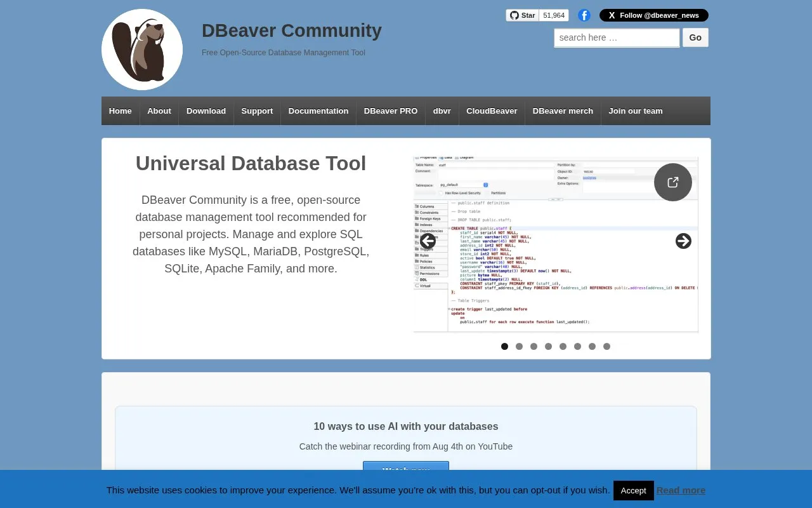The width and height of the screenshot is (812, 508).
Task: Open the Documentation menu item
Action: (x=318, y=111)
